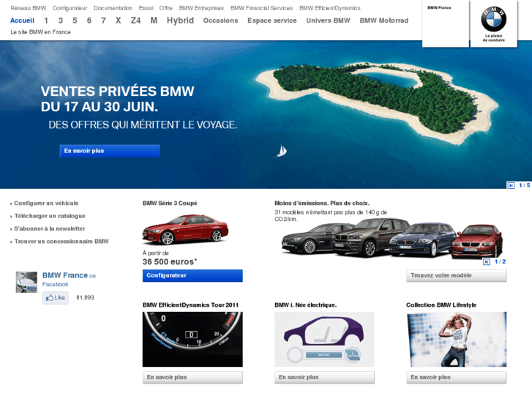The image size is (532, 399).
Task: Click the 36 500 euros price text
Action: tap(170, 262)
